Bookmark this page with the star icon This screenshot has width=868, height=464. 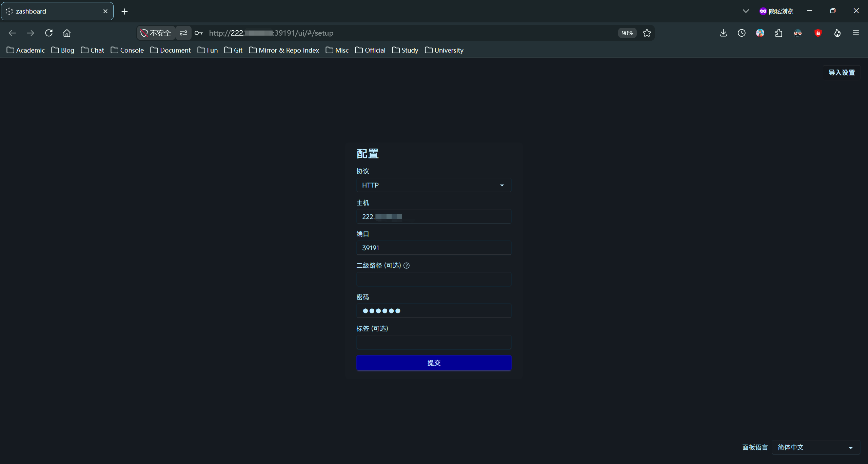[x=647, y=33]
